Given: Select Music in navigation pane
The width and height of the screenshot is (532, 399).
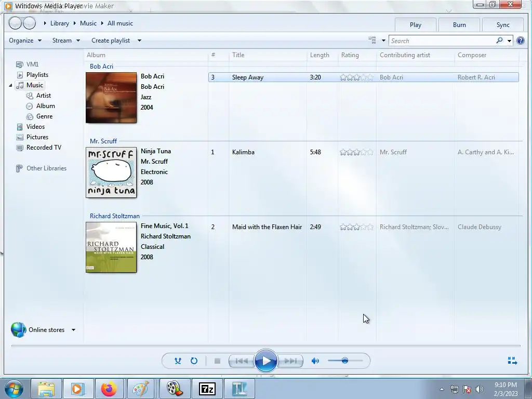Looking at the screenshot, I should point(30,85).
